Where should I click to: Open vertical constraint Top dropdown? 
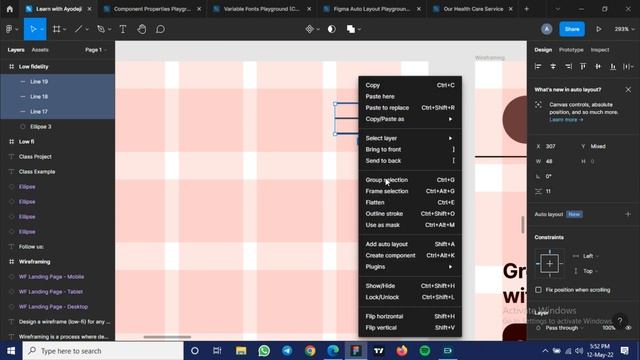click(x=590, y=271)
